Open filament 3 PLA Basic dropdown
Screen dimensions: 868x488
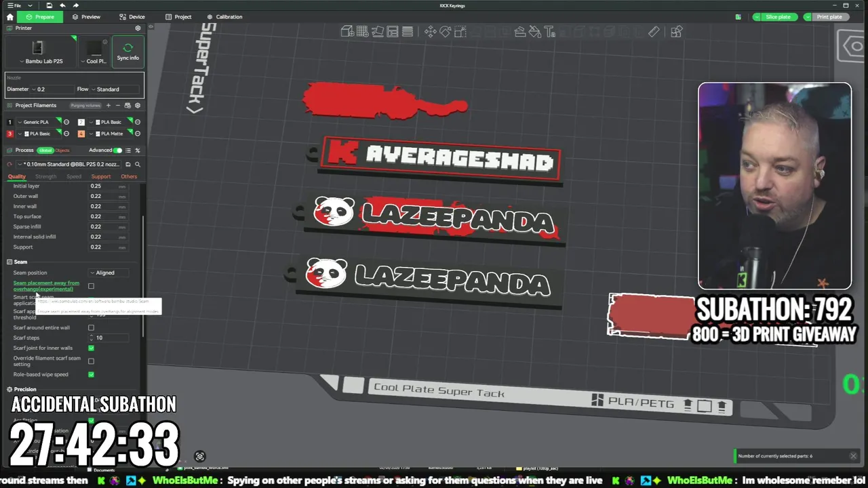(x=39, y=134)
